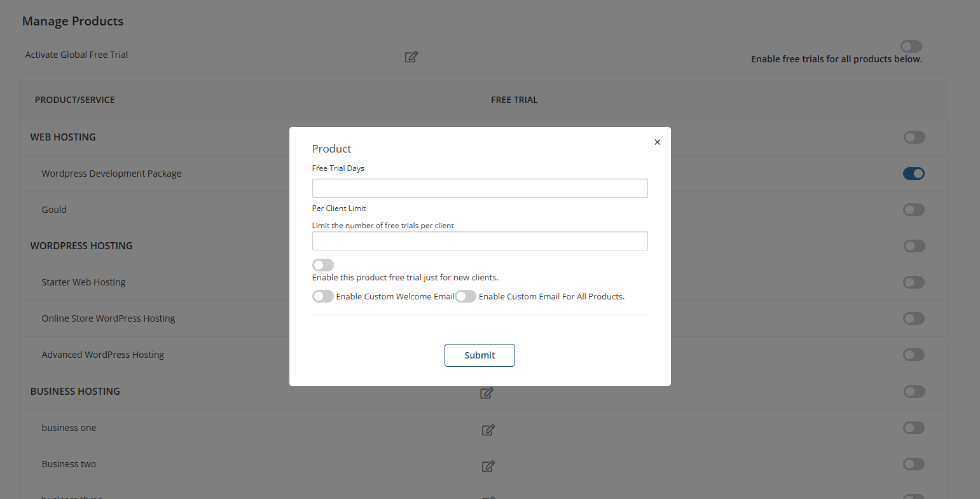Click edit icon for business one
This screenshot has height=499, width=980.
point(488,430)
